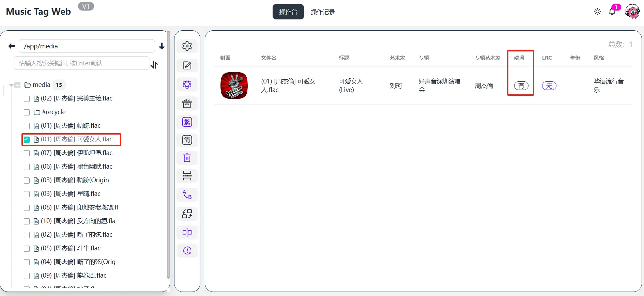The image size is (644, 296).
Task: Click the title cell 可爱女人 (Live)
Action: pos(351,85)
